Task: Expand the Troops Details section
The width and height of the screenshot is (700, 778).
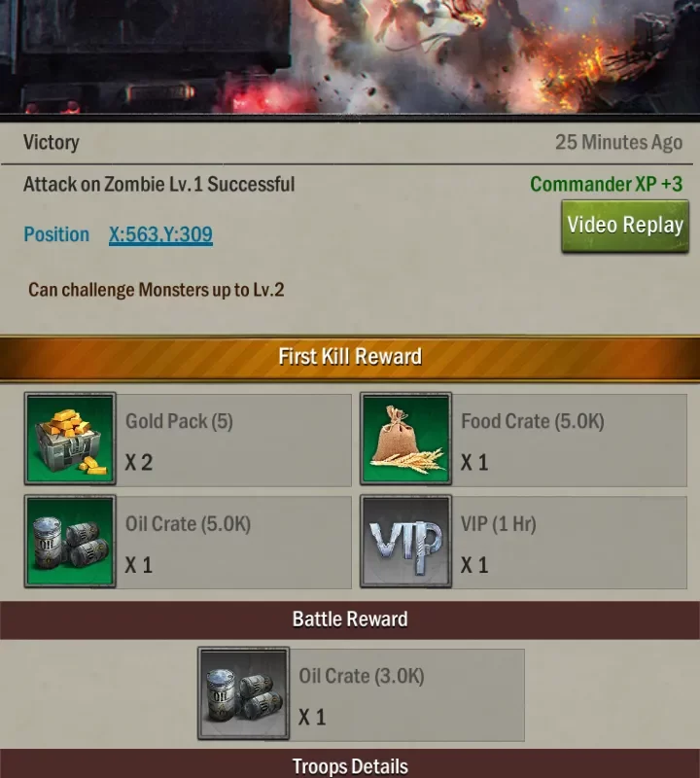Action: coord(350,764)
